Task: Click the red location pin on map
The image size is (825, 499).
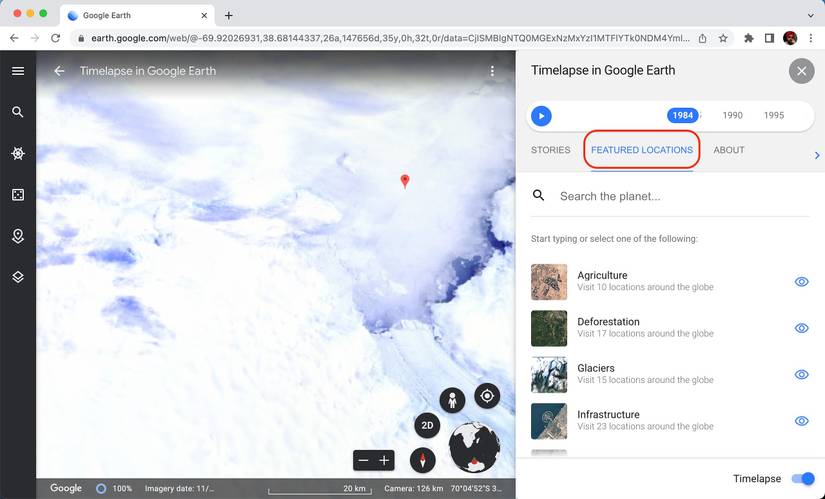Action: (405, 181)
